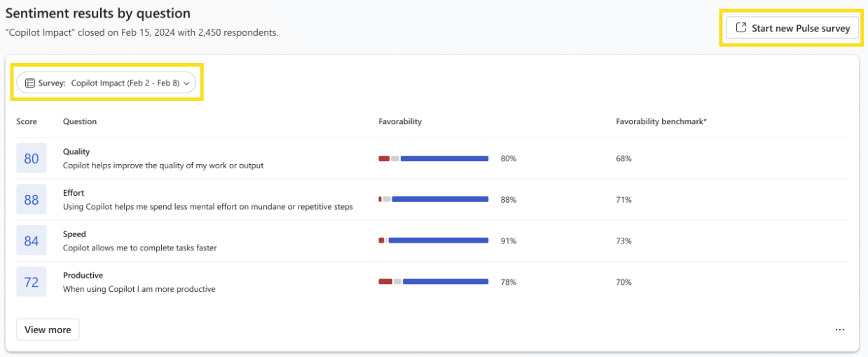Click the chevron arrow in Survey selector

187,83
